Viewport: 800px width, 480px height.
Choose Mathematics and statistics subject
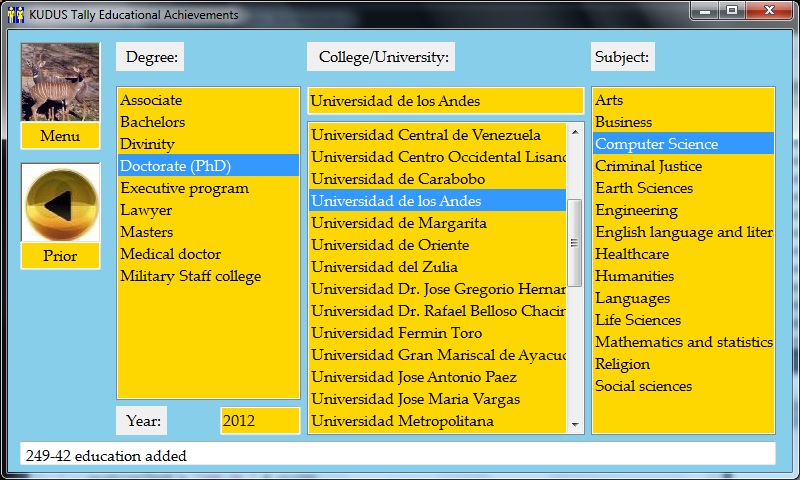click(x=683, y=342)
